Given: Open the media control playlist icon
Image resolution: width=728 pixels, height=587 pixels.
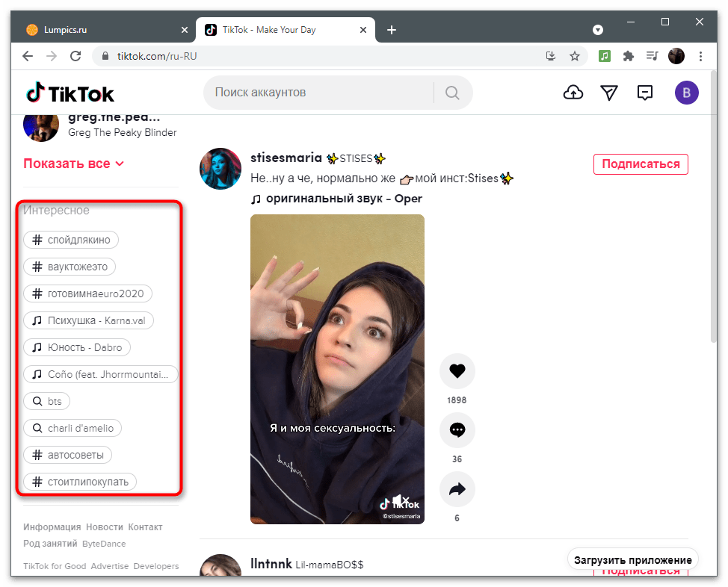Looking at the screenshot, I should click(652, 56).
